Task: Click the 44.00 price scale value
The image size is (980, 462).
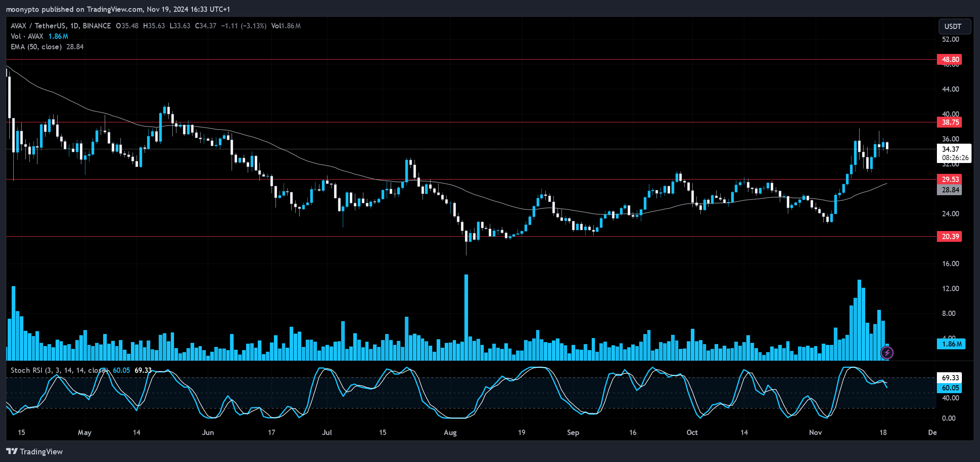Action: point(950,89)
